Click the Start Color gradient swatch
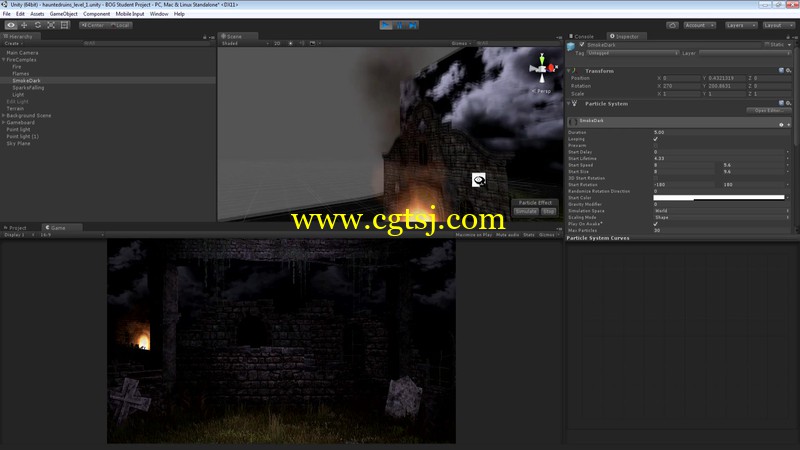The height and width of the screenshot is (450, 800). click(719, 197)
